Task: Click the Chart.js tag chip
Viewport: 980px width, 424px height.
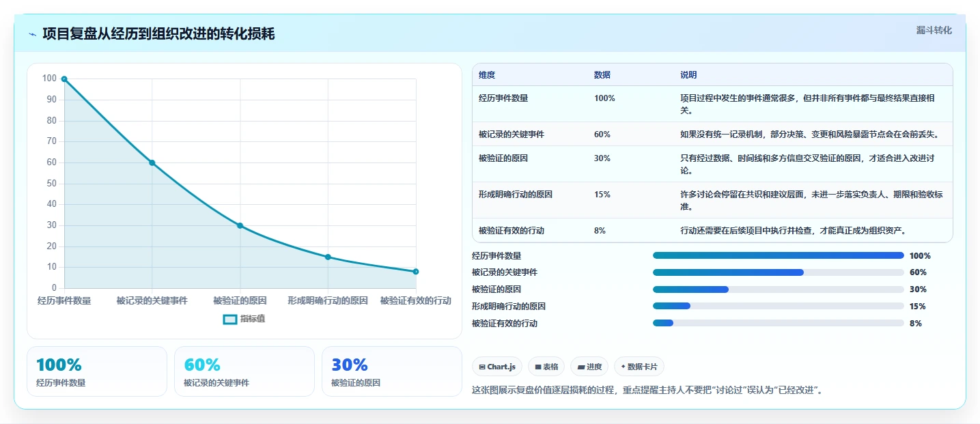Action: (497, 367)
